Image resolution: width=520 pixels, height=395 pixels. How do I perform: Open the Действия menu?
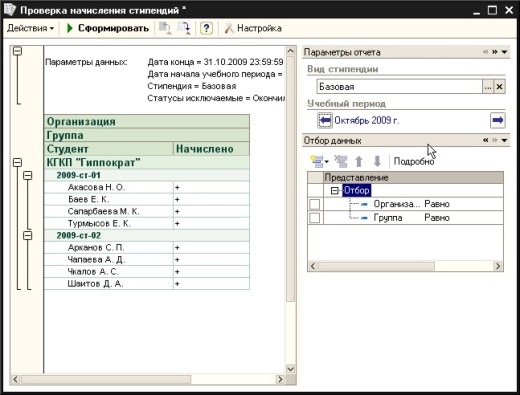[x=30, y=28]
